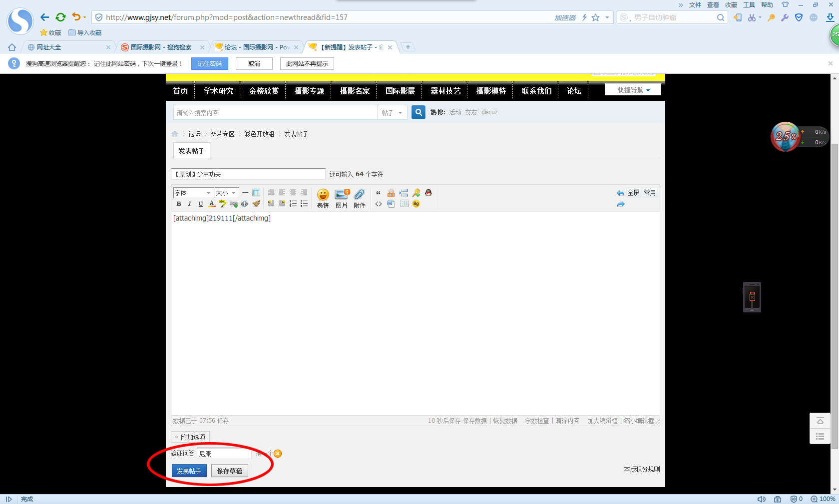This screenshot has width=839, height=504.
Task: Click the post title input field
Action: [248, 174]
